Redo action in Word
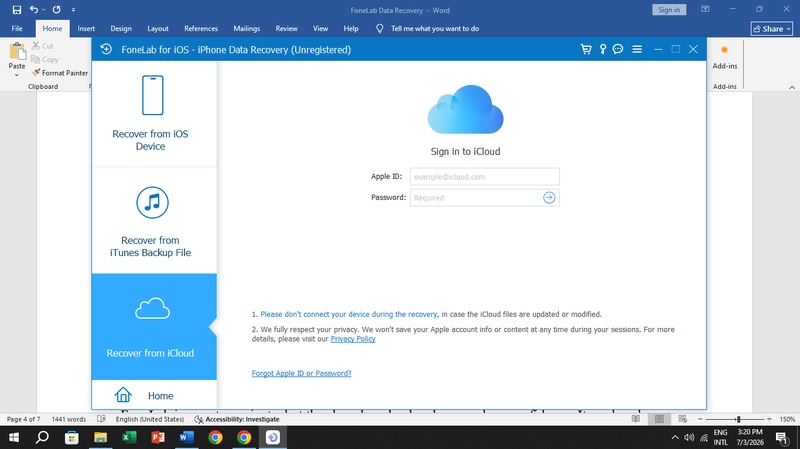800x449 pixels. (x=57, y=10)
